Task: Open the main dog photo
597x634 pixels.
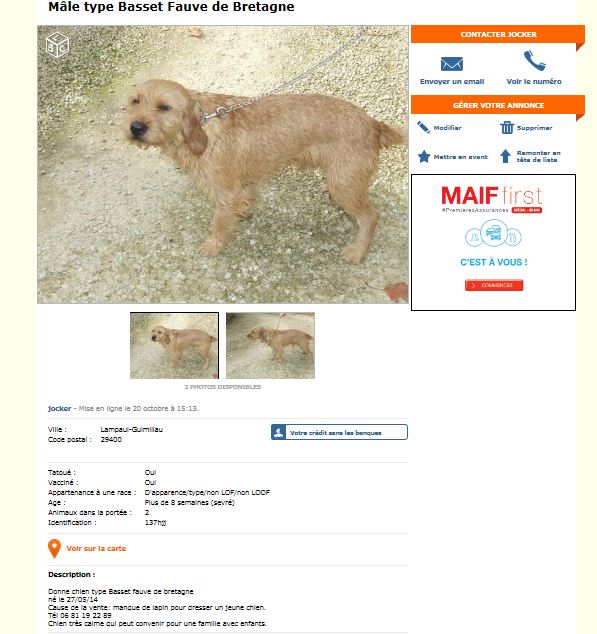Action: (x=223, y=165)
